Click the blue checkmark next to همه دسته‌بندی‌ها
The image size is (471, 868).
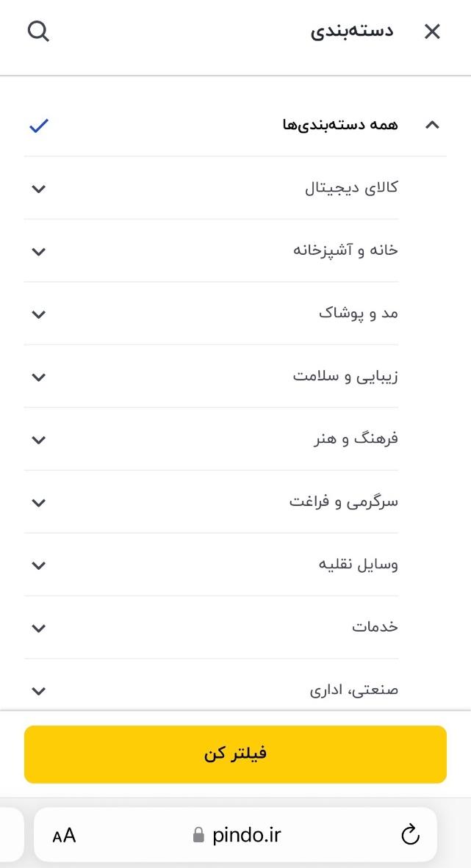(39, 125)
